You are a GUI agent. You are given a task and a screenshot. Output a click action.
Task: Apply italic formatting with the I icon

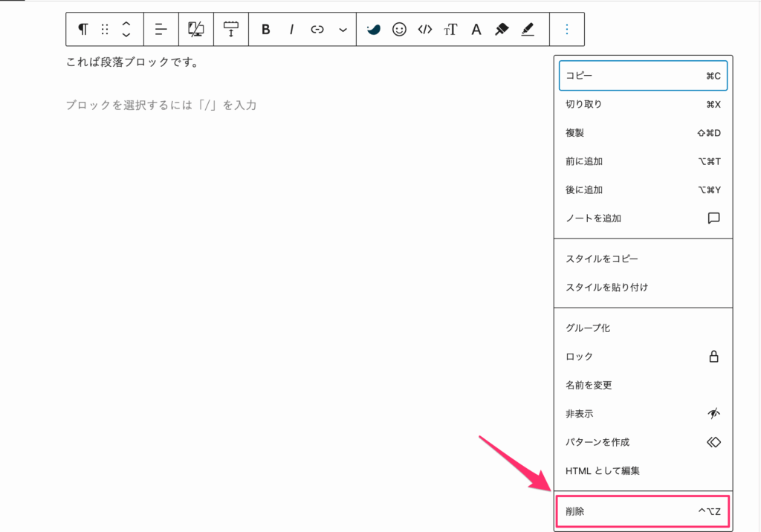[291, 29]
